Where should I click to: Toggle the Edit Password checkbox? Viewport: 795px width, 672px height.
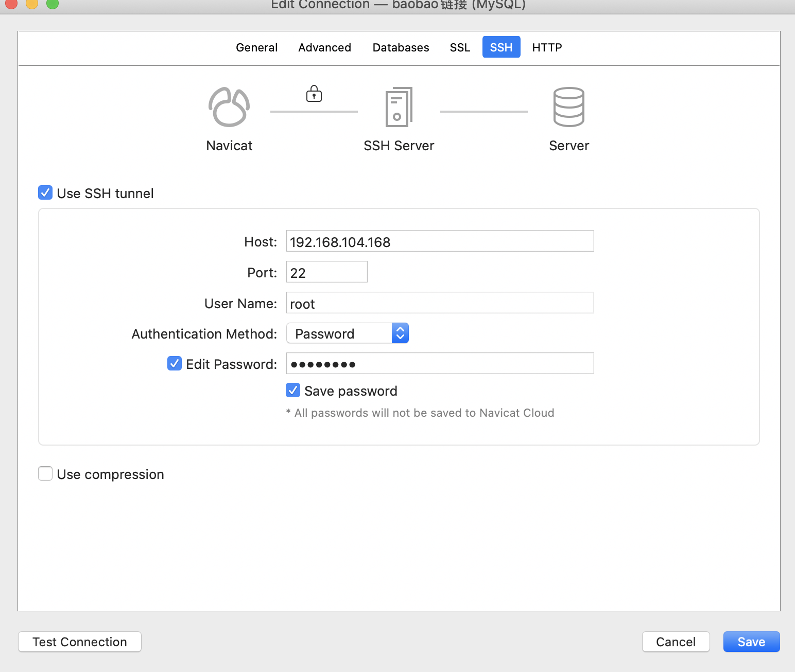point(175,364)
